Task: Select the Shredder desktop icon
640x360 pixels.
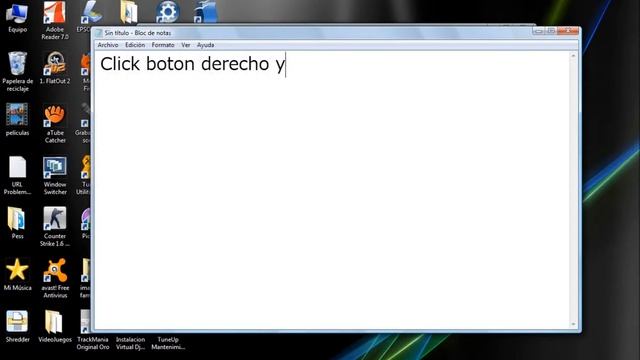Action: coord(17,326)
